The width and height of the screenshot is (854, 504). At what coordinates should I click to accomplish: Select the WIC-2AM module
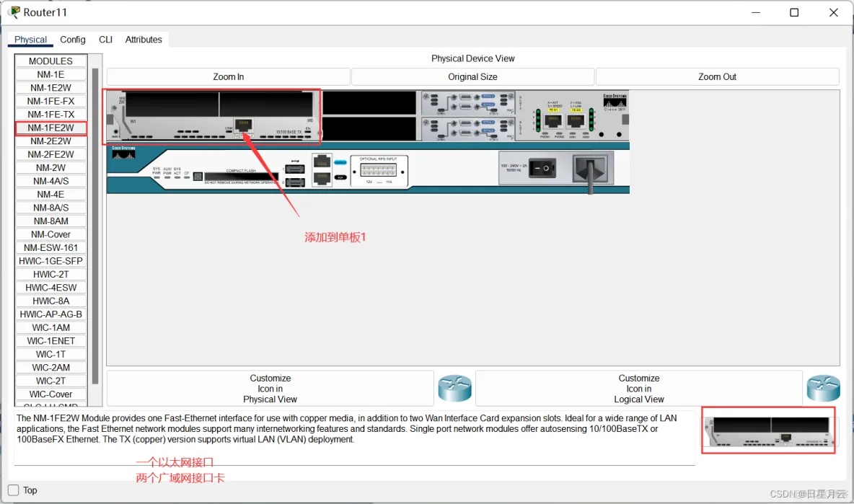[x=50, y=368]
